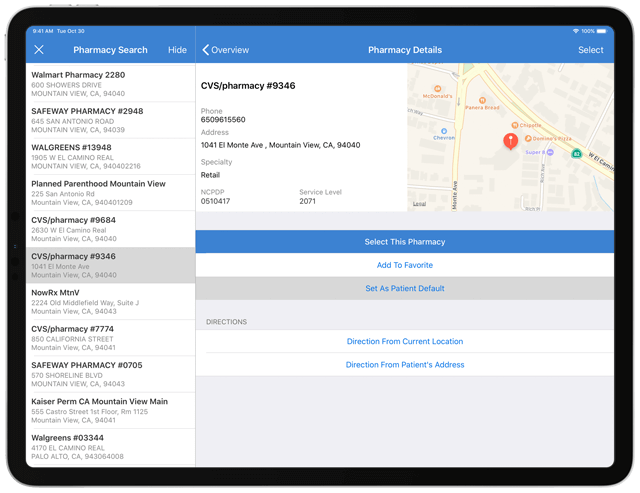
Task: Select NowRx MtnV row
Action: click(x=110, y=302)
